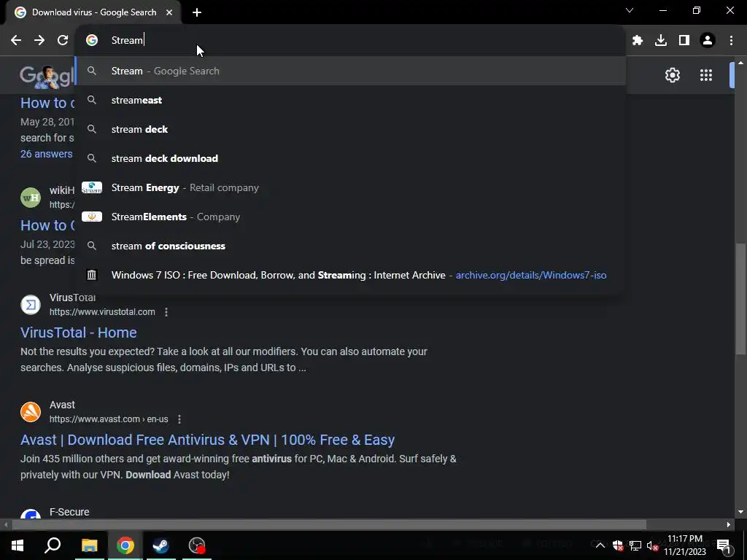The image size is (747, 560).
Task: Open the Windows Start menu
Action: pyautogui.click(x=18, y=545)
